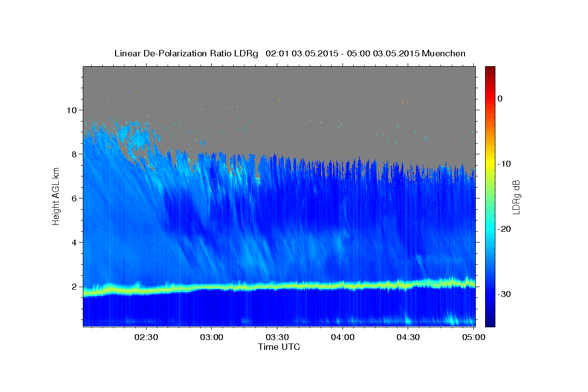Image resolution: width=588 pixels, height=392 pixels.
Task: Click the "-30" colorbar tick label
Action: pos(504,294)
